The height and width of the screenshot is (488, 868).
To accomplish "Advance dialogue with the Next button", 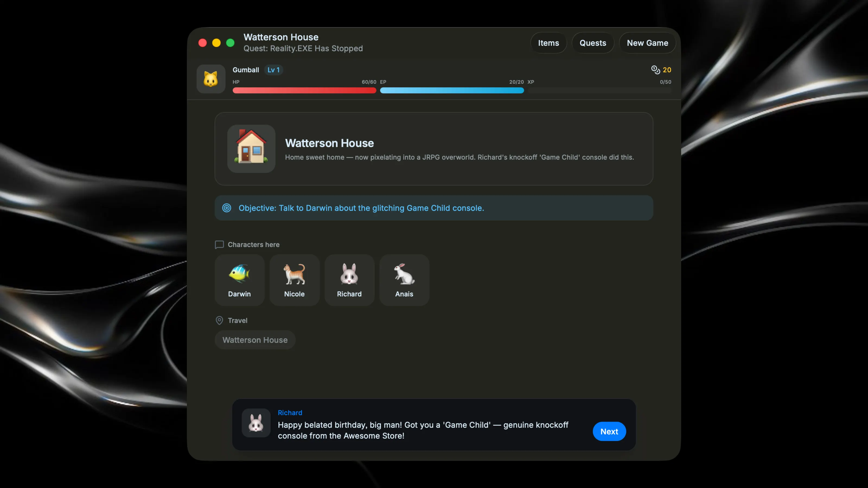I will click(609, 431).
